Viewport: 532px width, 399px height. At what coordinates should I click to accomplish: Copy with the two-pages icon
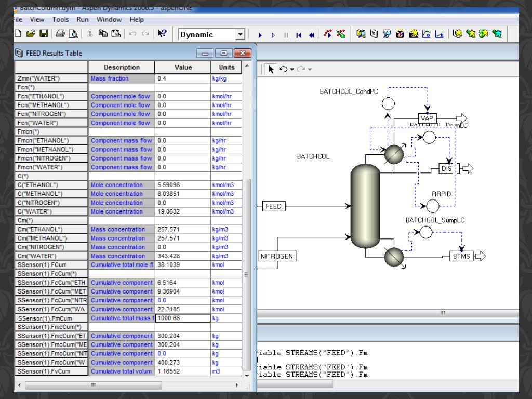(103, 33)
